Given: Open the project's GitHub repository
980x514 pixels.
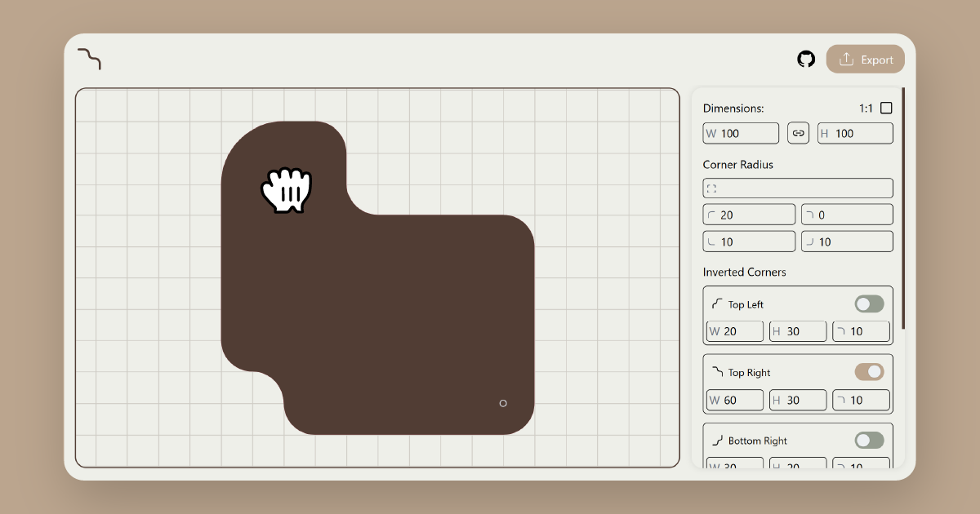Looking at the screenshot, I should coord(806,59).
